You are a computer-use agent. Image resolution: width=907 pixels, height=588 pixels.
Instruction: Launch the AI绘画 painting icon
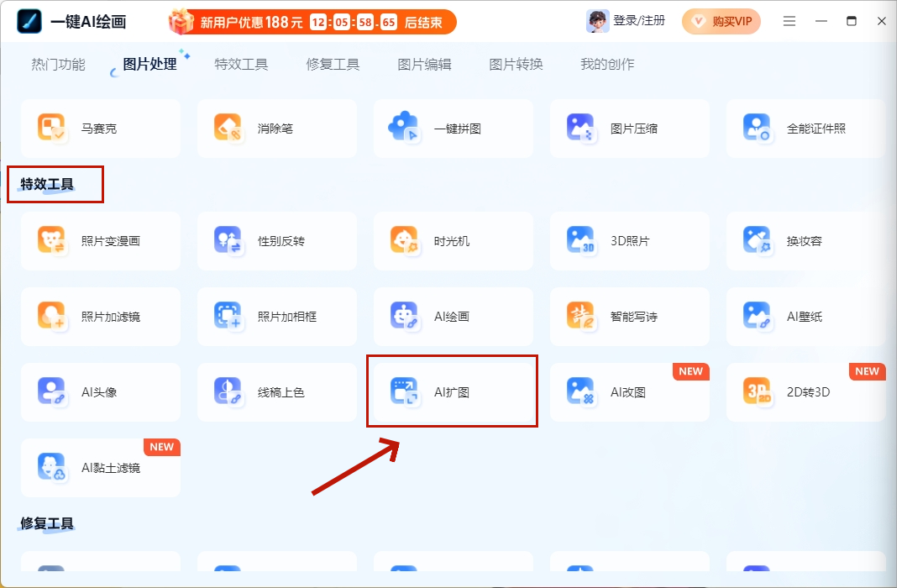404,316
